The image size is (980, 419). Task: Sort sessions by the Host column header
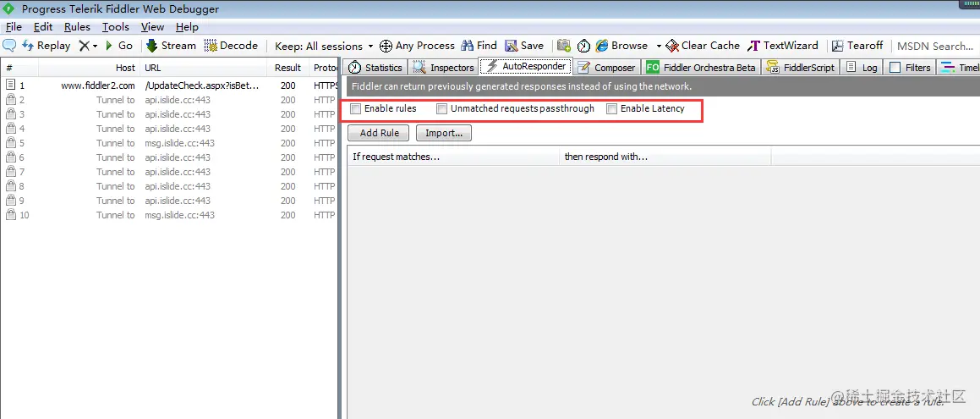(x=90, y=68)
